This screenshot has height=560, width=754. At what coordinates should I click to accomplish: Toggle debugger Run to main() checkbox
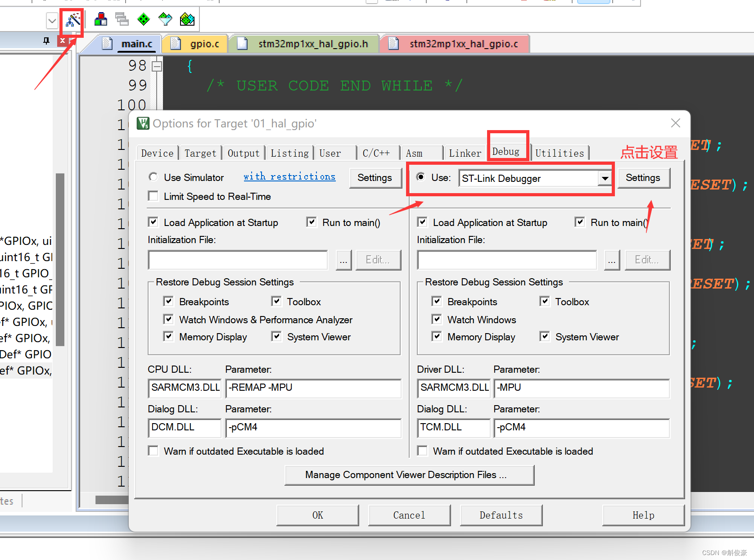tap(580, 222)
